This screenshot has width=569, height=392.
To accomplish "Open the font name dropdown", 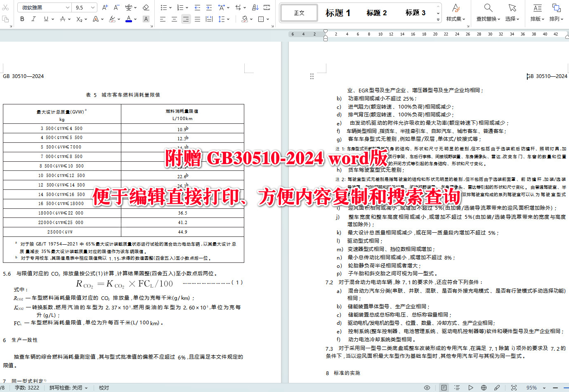I will pyautogui.click(x=68, y=7).
